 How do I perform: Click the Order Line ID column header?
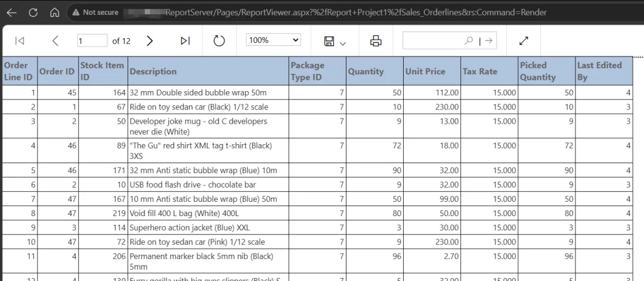(x=20, y=71)
